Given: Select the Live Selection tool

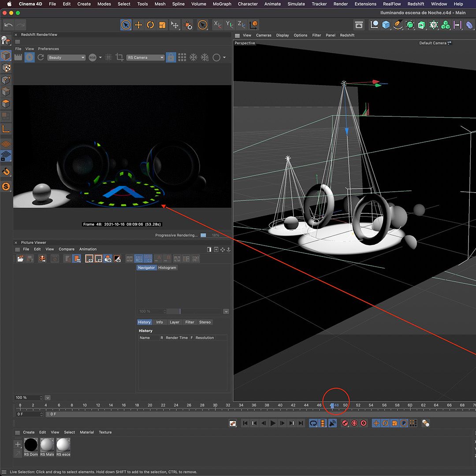Looking at the screenshot, I should (x=126, y=25).
